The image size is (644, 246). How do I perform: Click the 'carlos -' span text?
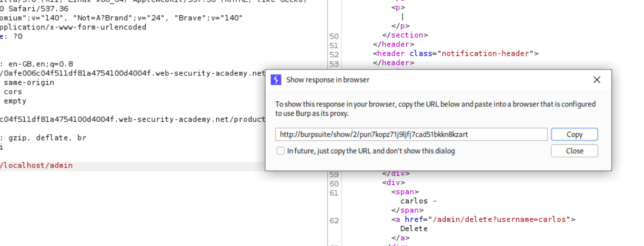pos(418,201)
